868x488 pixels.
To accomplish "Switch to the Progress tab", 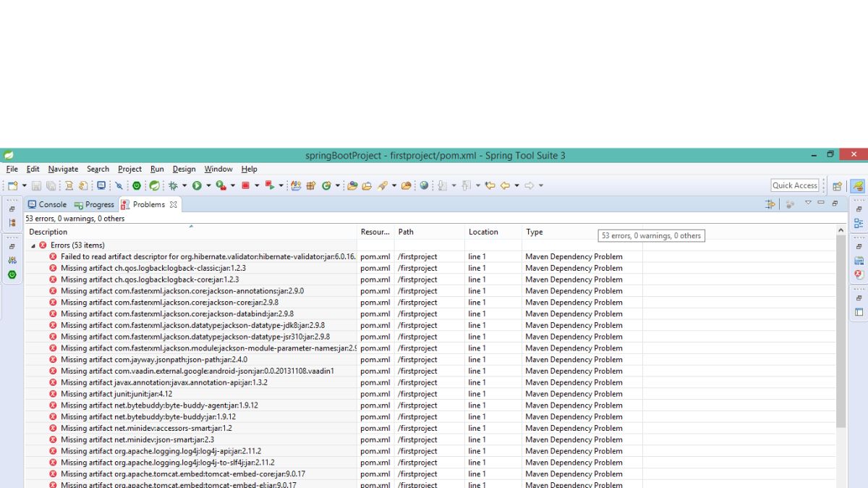I will point(94,205).
